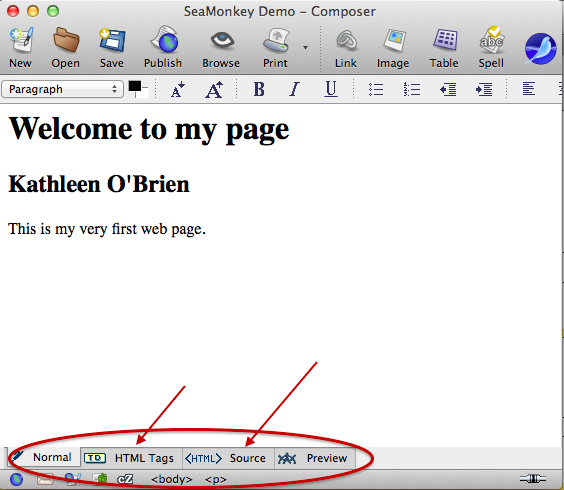Run Spell check
The width and height of the screenshot is (564, 490).
492,40
